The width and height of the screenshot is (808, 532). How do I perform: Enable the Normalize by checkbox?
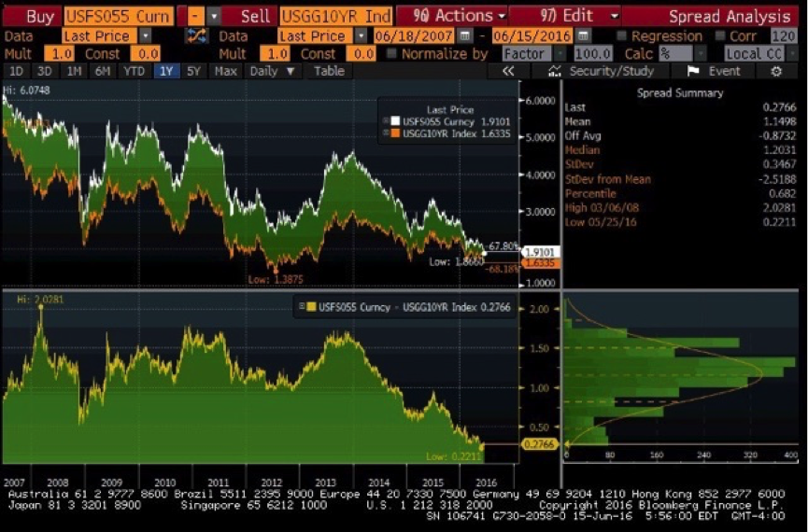pos(391,53)
